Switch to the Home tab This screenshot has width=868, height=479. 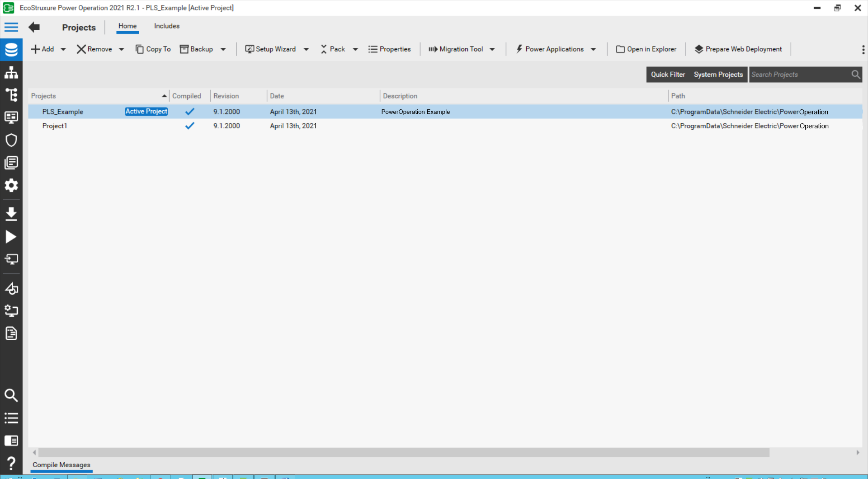[127, 26]
